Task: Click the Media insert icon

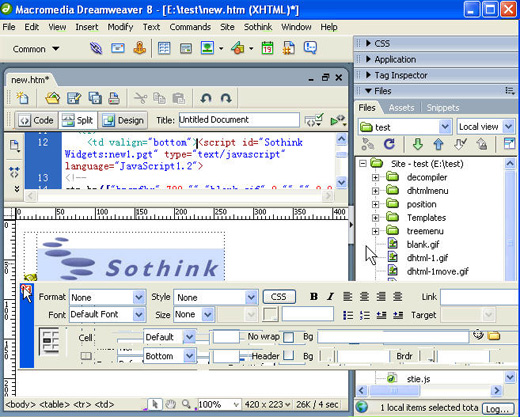Action: 237,49
